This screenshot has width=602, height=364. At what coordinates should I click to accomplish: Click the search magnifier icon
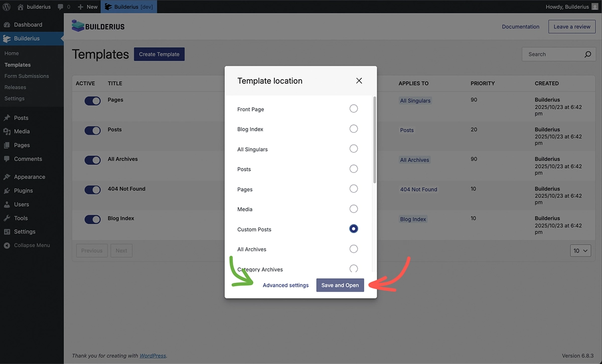pyautogui.click(x=587, y=54)
